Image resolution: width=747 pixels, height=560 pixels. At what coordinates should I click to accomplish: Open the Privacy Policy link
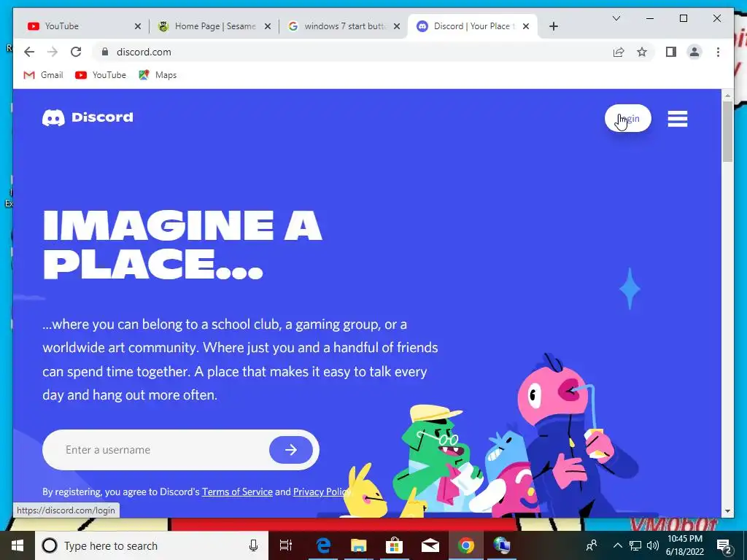[x=322, y=491]
